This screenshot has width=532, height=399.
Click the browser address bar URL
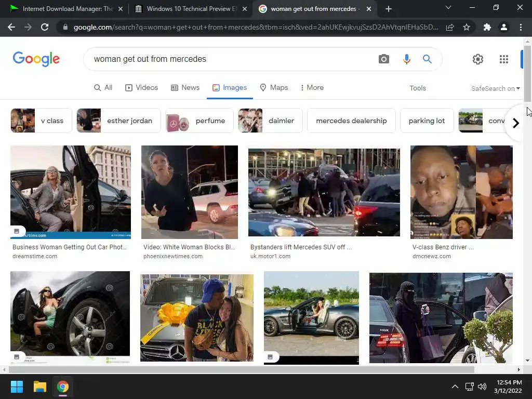256,27
